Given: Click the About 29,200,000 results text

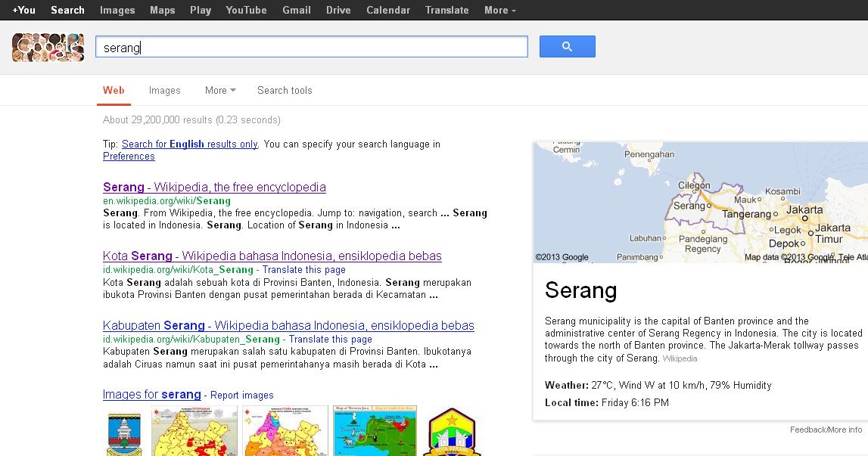Looking at the screenshot, I should pyautogui.click(x=191, y=119).
